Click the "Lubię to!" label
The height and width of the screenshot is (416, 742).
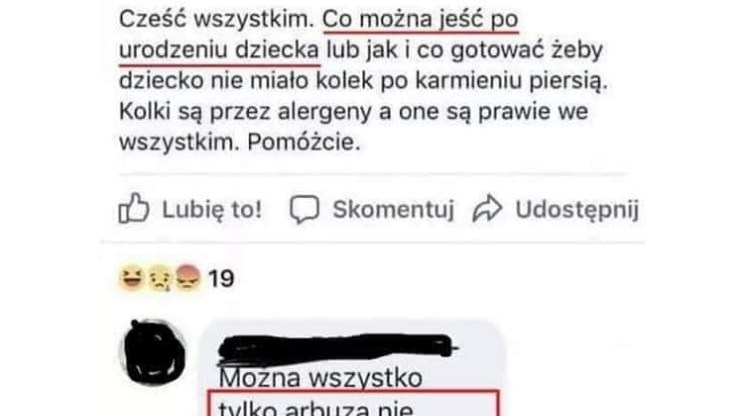212,209
